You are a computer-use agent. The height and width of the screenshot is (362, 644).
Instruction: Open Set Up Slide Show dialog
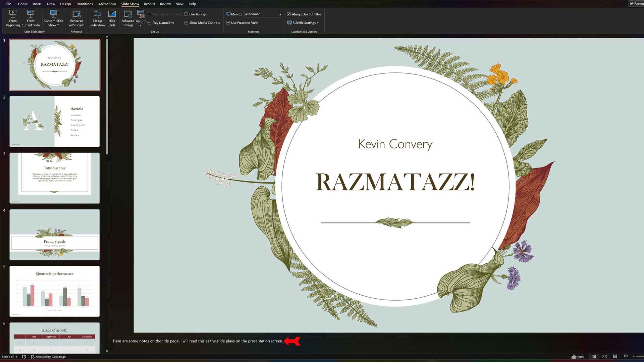tap(97, 18)
